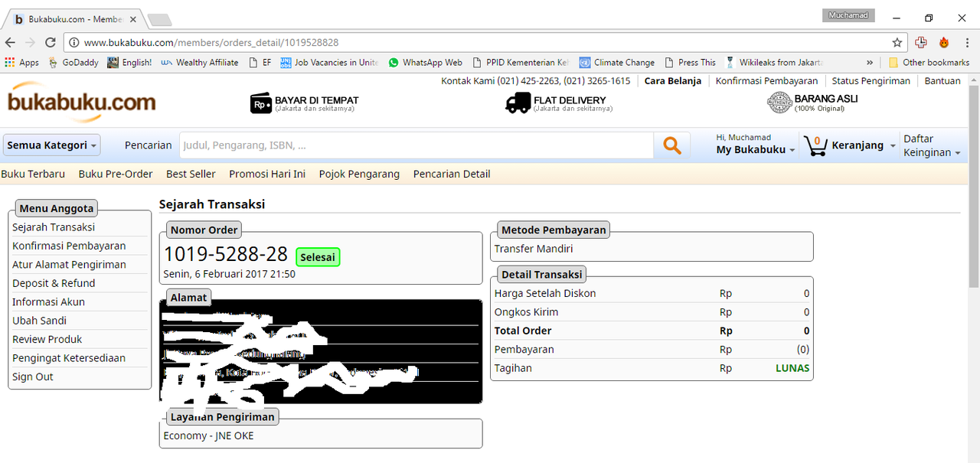This screenshot has height=463, width=980.
Task: Expand the Semua Kategori dropdown
Action: 52,145
